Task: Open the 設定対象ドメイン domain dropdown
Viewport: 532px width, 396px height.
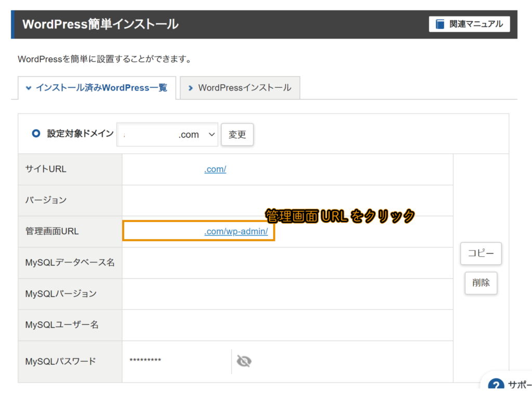Action: [167, 135]
